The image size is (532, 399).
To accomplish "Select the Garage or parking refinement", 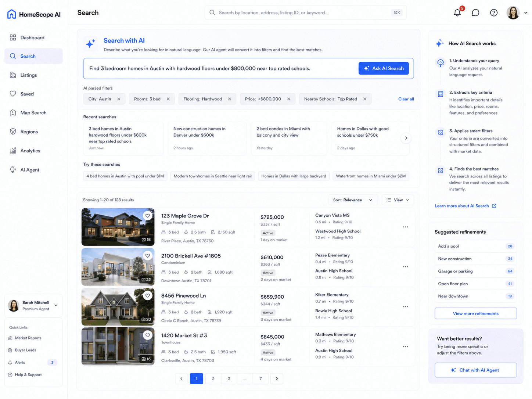I will 476,271.
